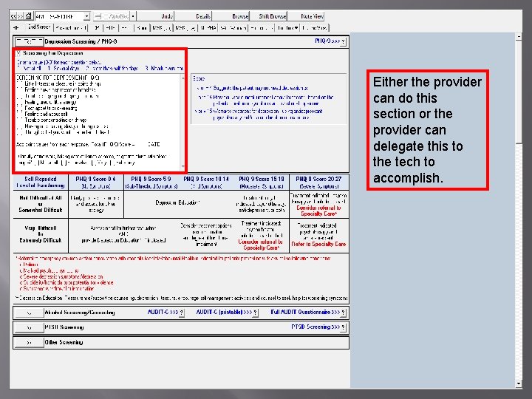Click the 'PHQ 9 Score 15-19' column header
This screenshot has width=532, height=399.
point(262,183)
